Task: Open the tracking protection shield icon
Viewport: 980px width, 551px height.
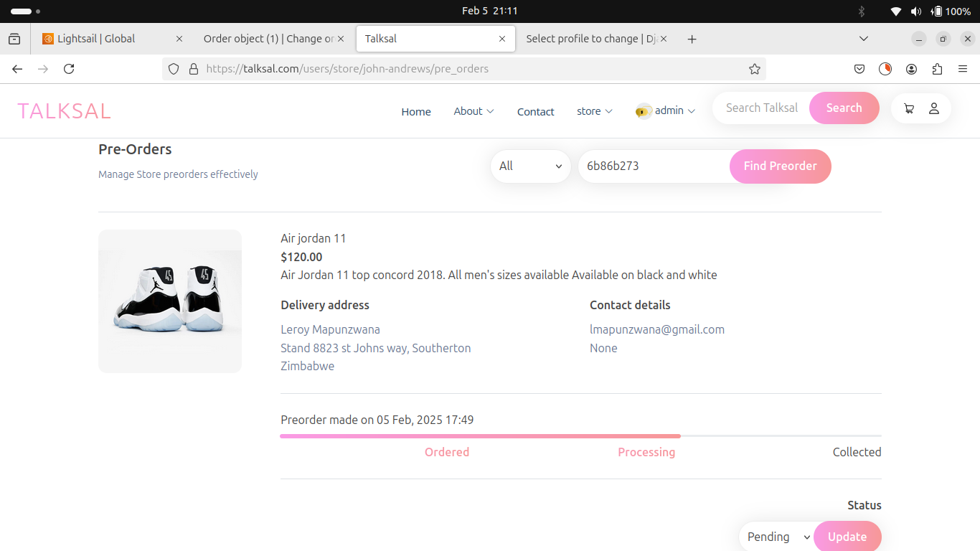Action: tap(174, 69)
